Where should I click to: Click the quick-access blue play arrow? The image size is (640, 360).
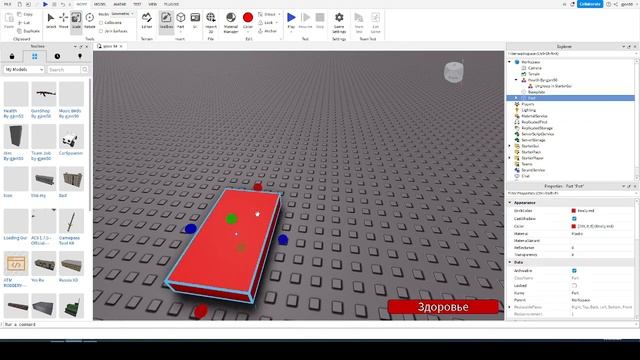[45, 4]
